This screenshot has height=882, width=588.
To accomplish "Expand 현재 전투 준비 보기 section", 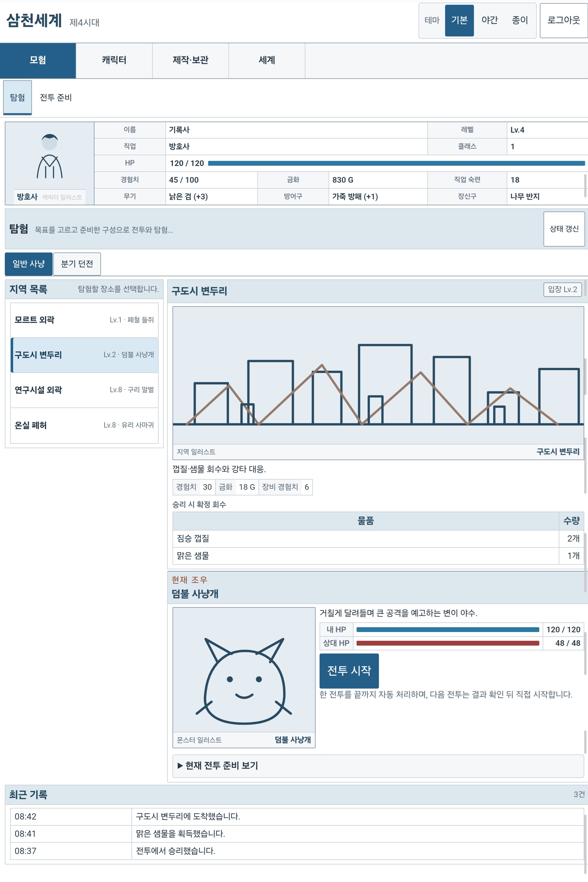I will click(378, 766).
